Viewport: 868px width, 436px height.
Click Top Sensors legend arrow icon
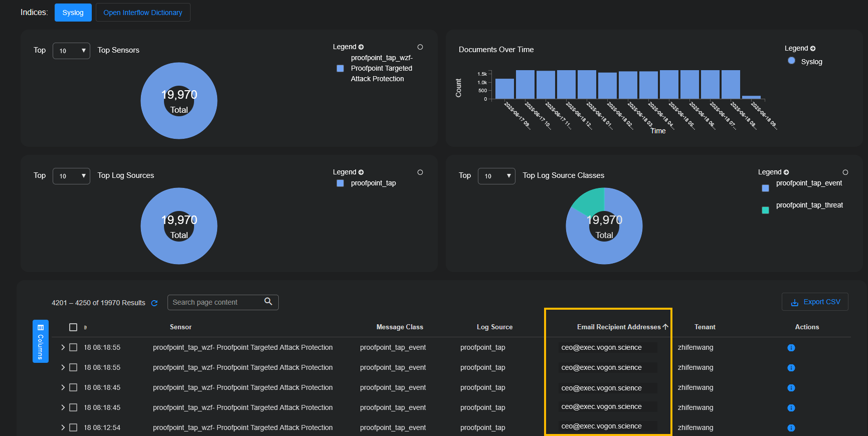point(361,47)
